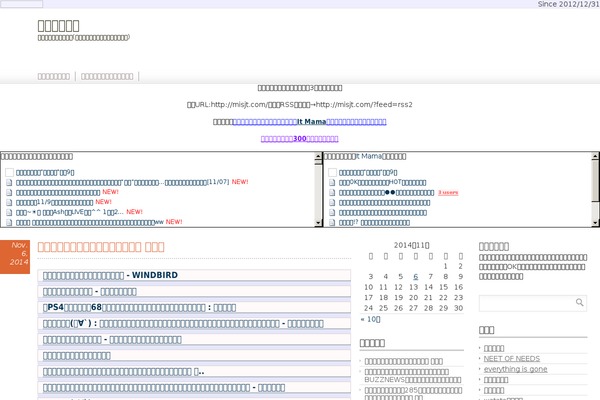Go to previous month via « 10 link
The width and height of the screenshot is (600, 400).
coord(370,319)
